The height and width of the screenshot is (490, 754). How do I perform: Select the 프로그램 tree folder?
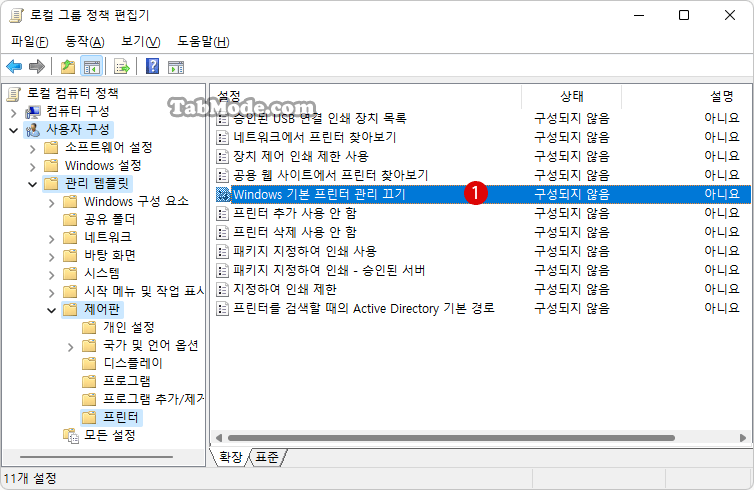tap(127, 381)
